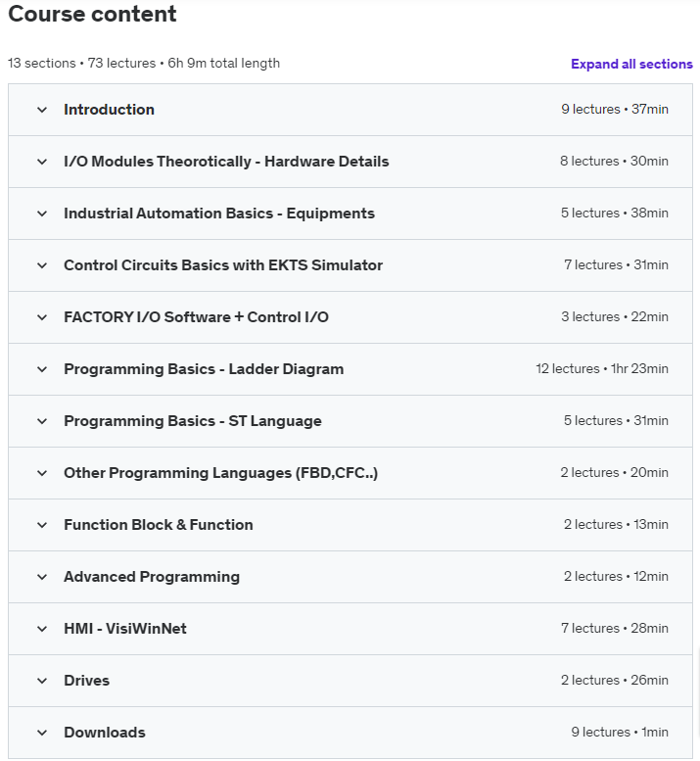Screen dimensions: 700x761
Task: Click chevron next to Industrial Automation Basics
Action: pos(42,214)
